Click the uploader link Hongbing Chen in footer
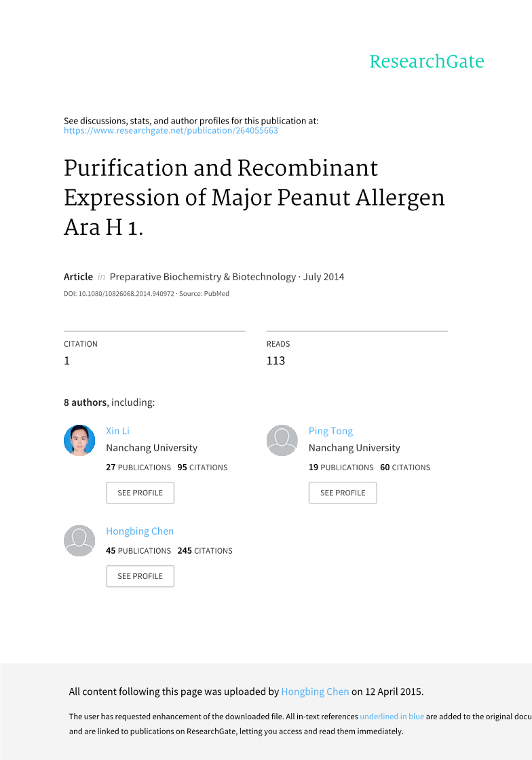 click(315, 691)
